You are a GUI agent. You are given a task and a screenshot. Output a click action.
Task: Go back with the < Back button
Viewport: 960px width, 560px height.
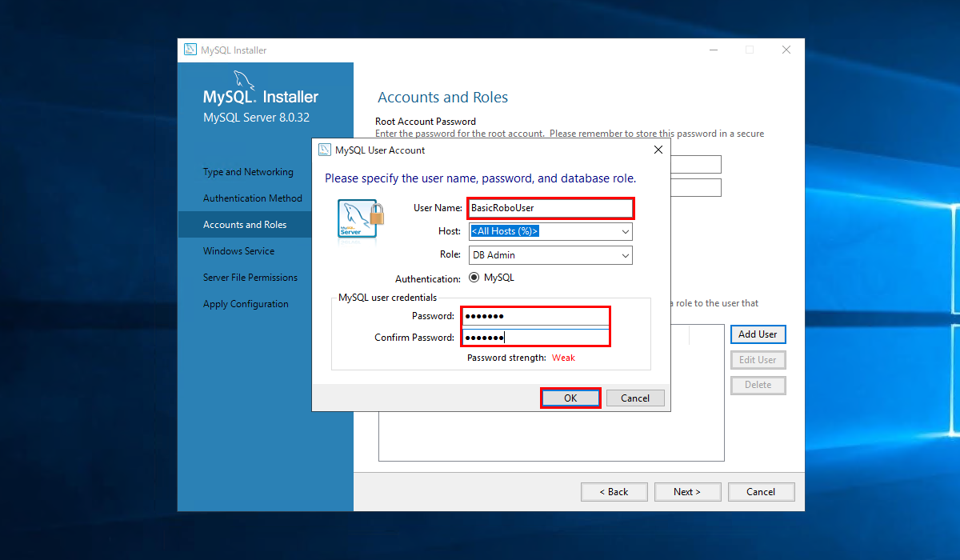coord(614,492)
